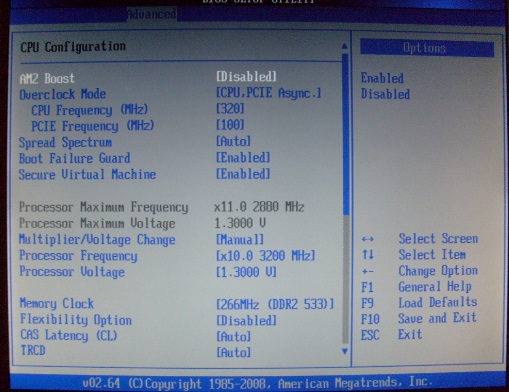Viewport: 509px width, 392px height.
Task: Click the American Megatrends copyright footer
Action: click(257, 382)
